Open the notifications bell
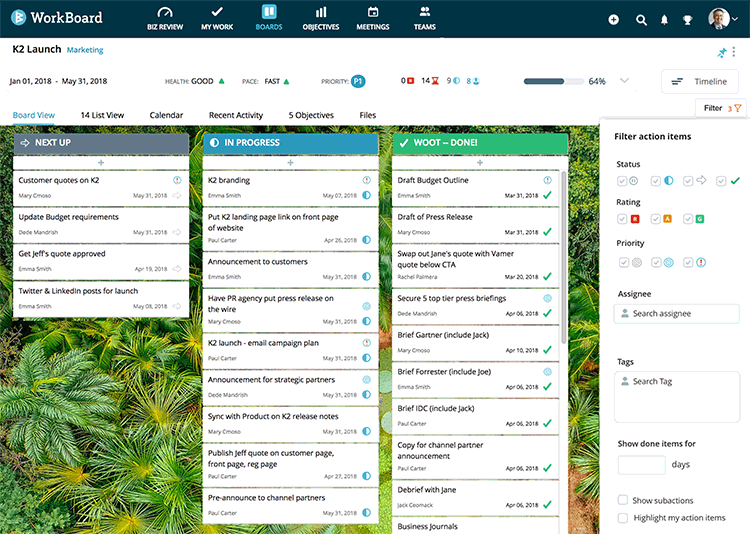The height and width of the screenshot is (534, 750). pos(664,20)
